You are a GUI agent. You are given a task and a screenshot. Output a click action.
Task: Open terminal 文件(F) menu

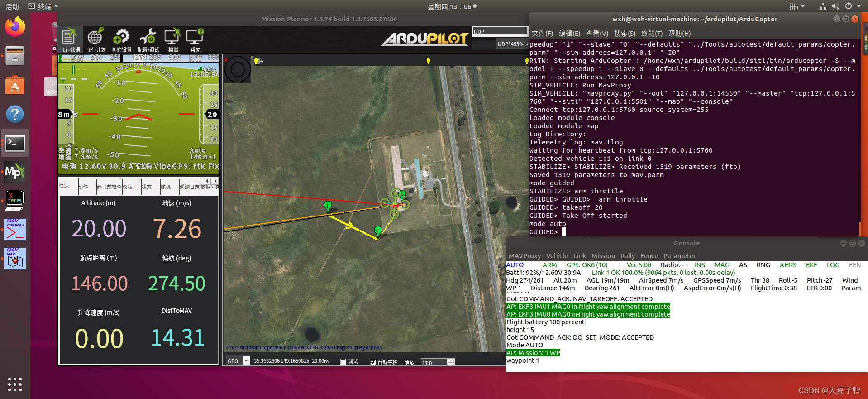(x=542, y=34)
